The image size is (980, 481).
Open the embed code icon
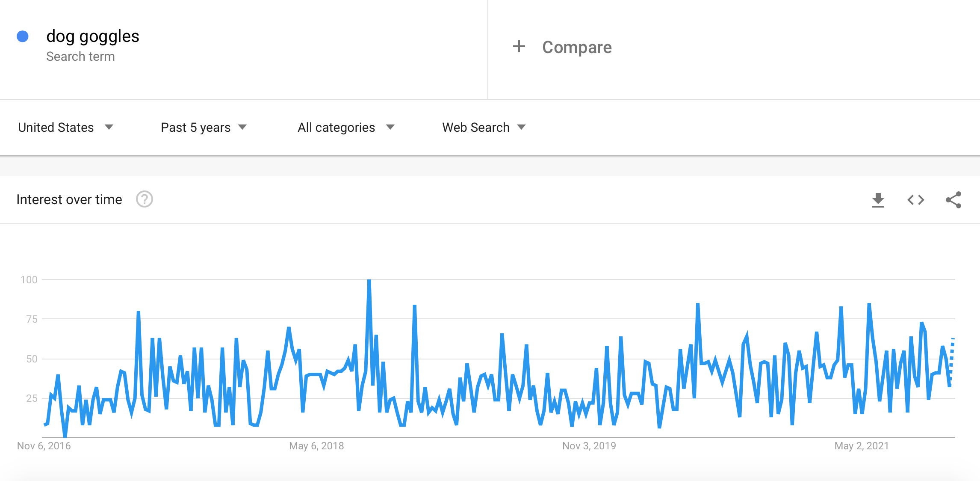(x=916, y=200)
